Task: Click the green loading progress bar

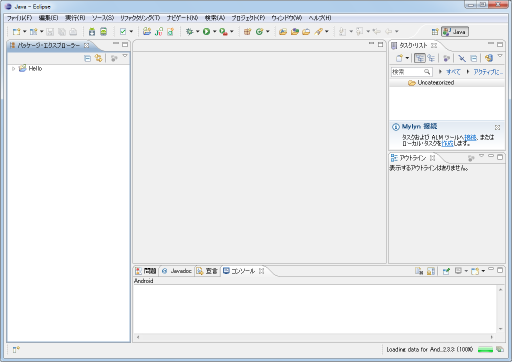Action: pos(485,349)
